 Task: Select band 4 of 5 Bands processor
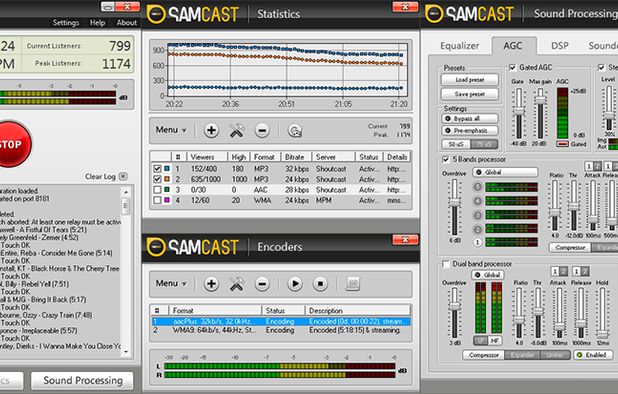pyautogui.click(x=477, y=201)
